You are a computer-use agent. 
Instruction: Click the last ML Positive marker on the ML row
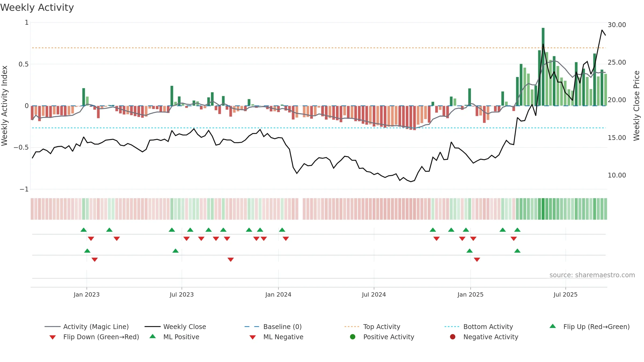coord(517,251)
